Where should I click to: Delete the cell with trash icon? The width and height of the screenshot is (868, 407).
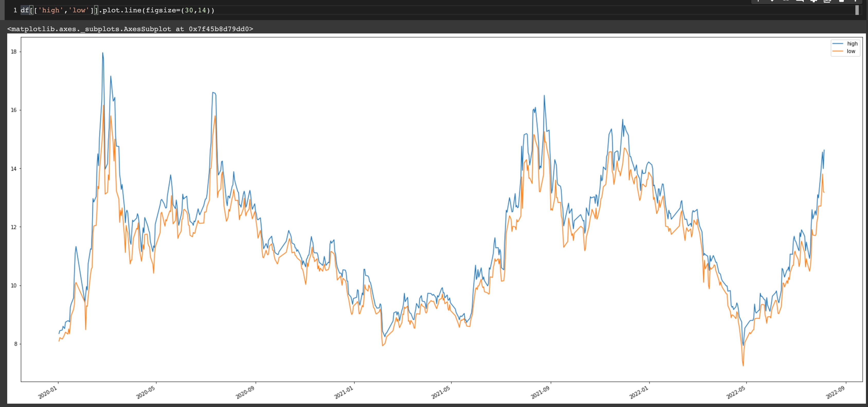pos(841,1)
